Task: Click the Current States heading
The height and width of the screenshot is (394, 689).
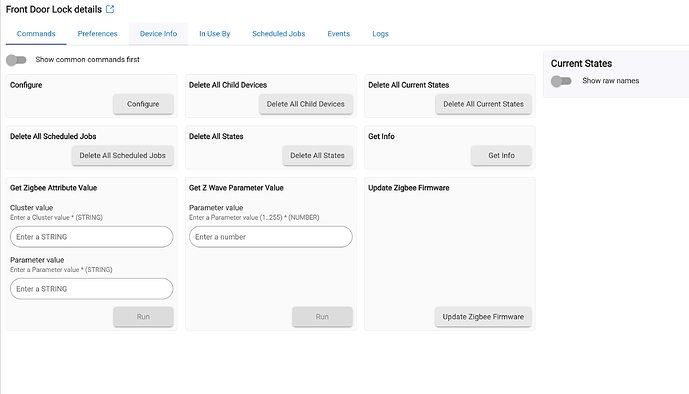Action: (x=581, y=64)
